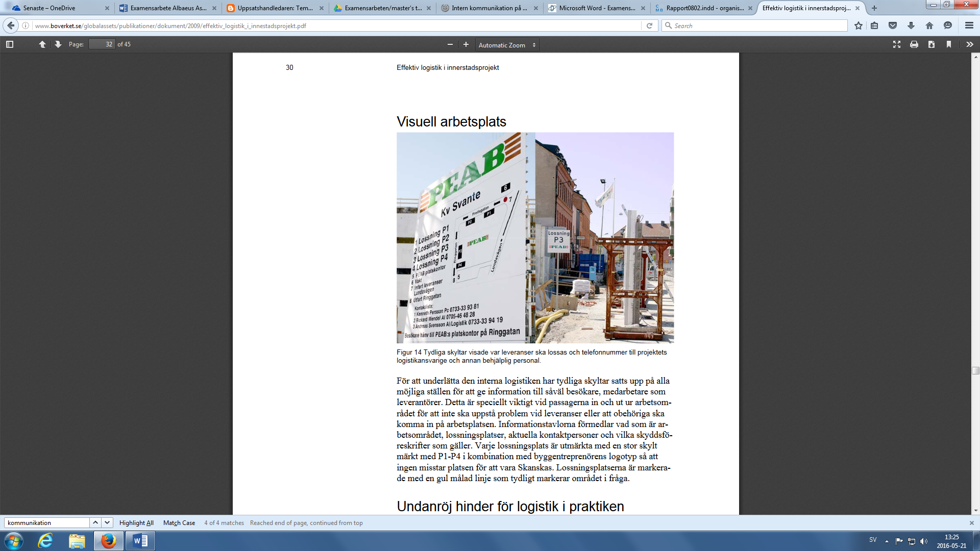Toggle Match Case in find bar
980x551 pixels.
point(179,522)
